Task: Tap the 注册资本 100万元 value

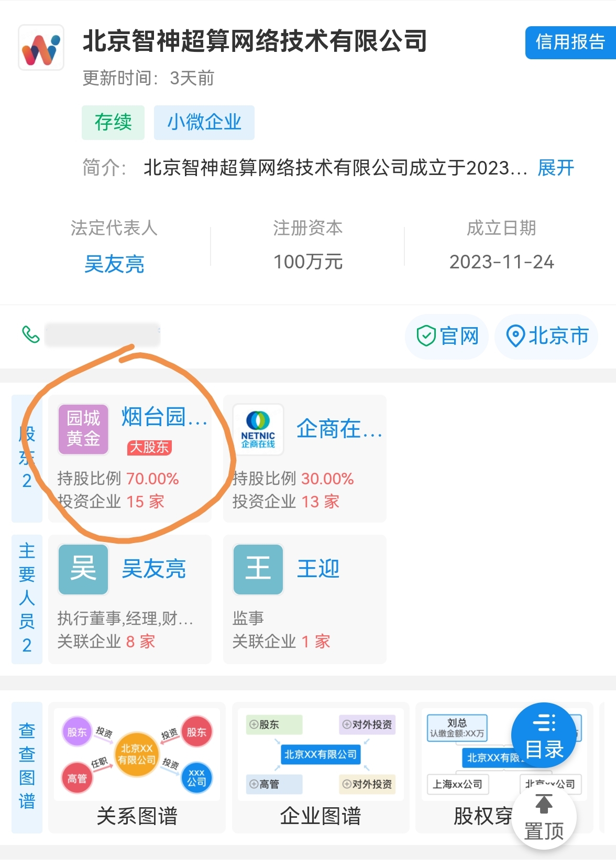Action: [308, 262]
